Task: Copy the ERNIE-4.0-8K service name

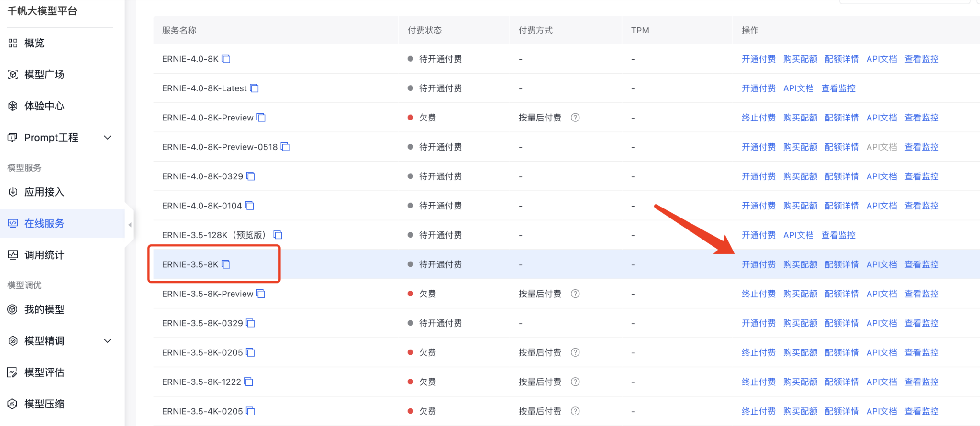Action: [226, 59]
